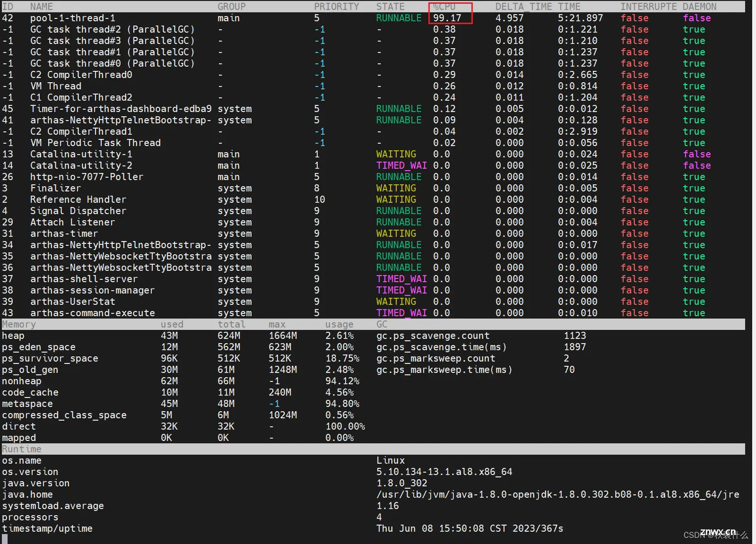Select VM Periodic Task Thread entry
This screenshot has height=544, width=756.
96,143
